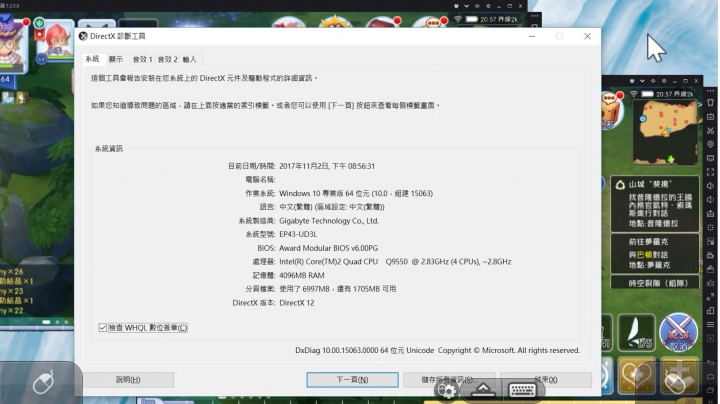
Task: Click the second buff icon under level 64
Action: click(21, 98)
